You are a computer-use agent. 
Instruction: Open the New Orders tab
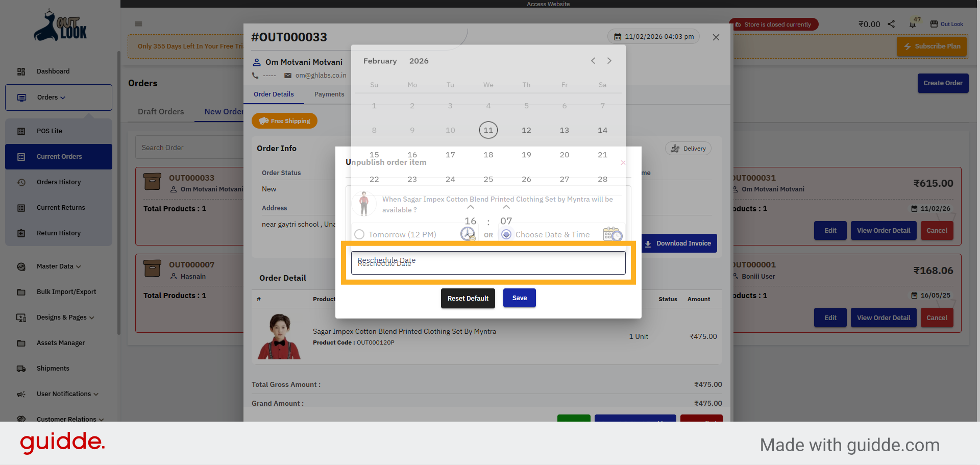[224, 112]
